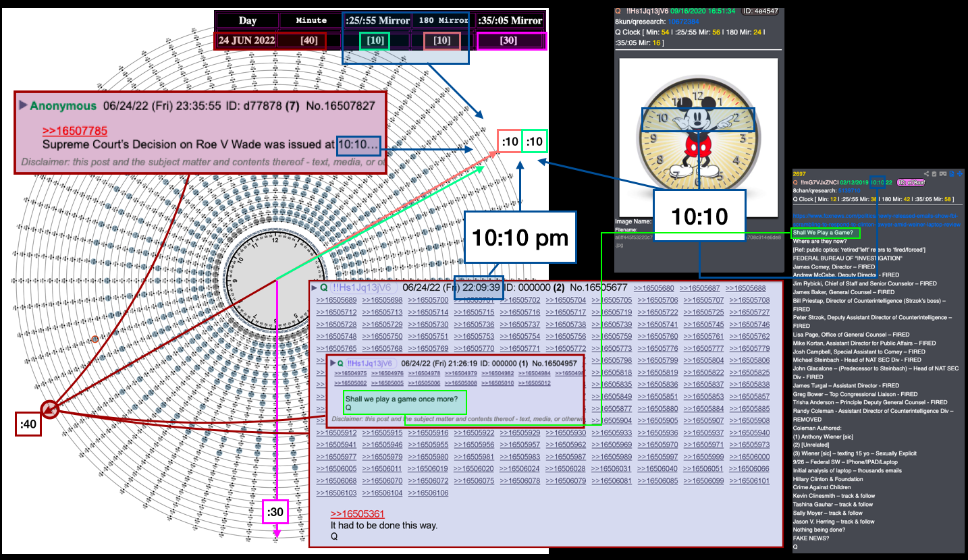Screen dimensions: 968x560
Task: Click post number 2697 heading
Action: coord(799,174)
